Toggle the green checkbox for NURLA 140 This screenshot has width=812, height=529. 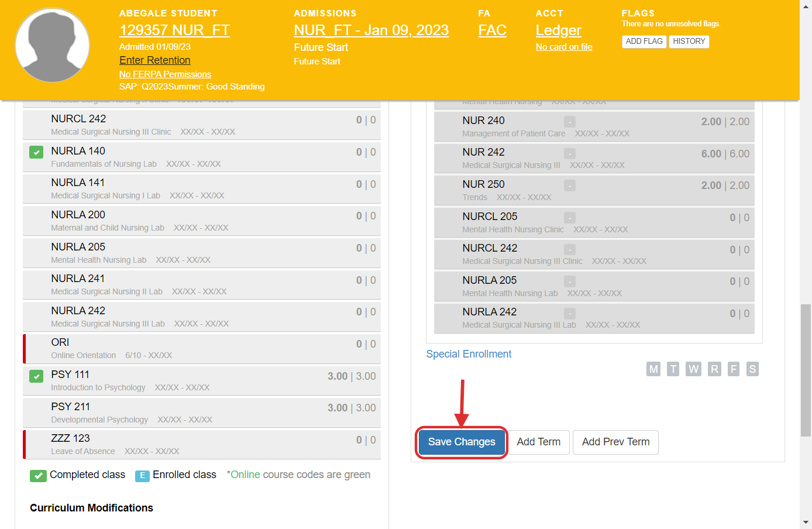click(36, 153)
